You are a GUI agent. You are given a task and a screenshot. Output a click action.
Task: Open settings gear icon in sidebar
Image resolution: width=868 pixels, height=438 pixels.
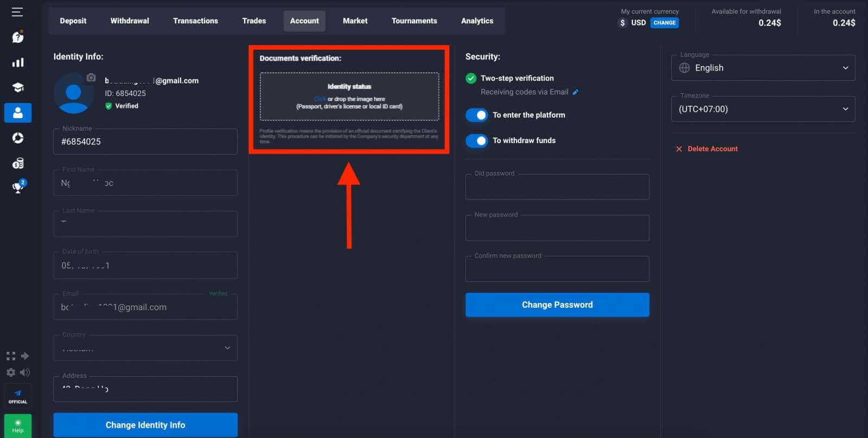(11, 372)
